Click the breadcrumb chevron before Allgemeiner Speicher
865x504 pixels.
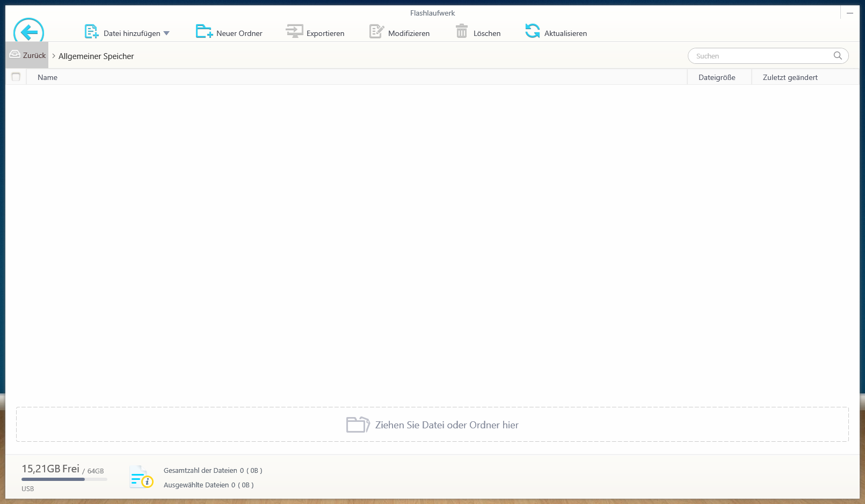point(54,56)
